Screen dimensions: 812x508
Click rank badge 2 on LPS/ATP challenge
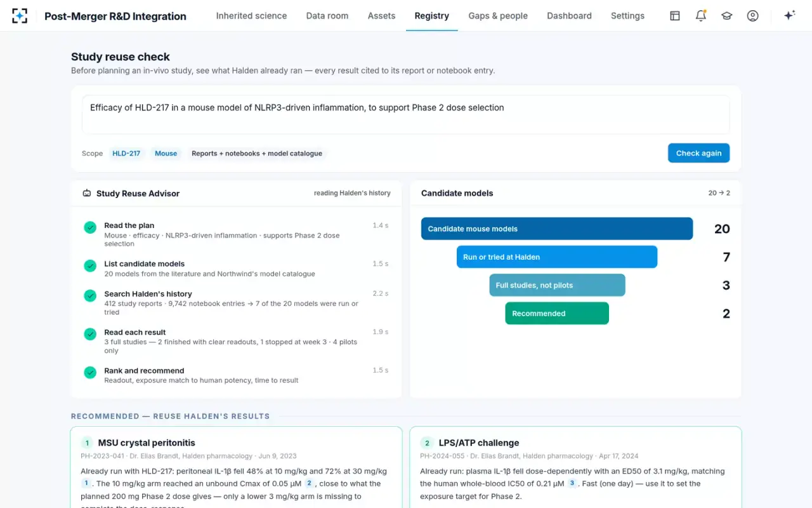click(427, 443)
